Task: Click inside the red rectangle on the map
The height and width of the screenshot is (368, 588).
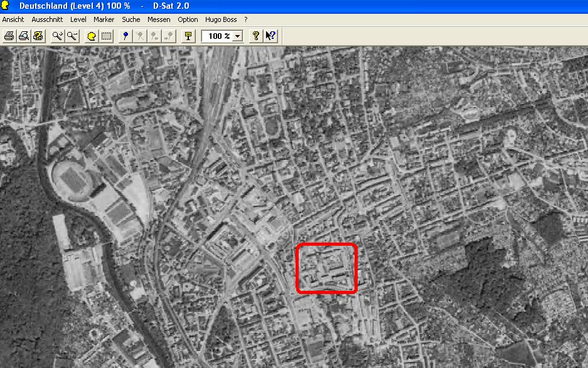Action: point(326,268)
